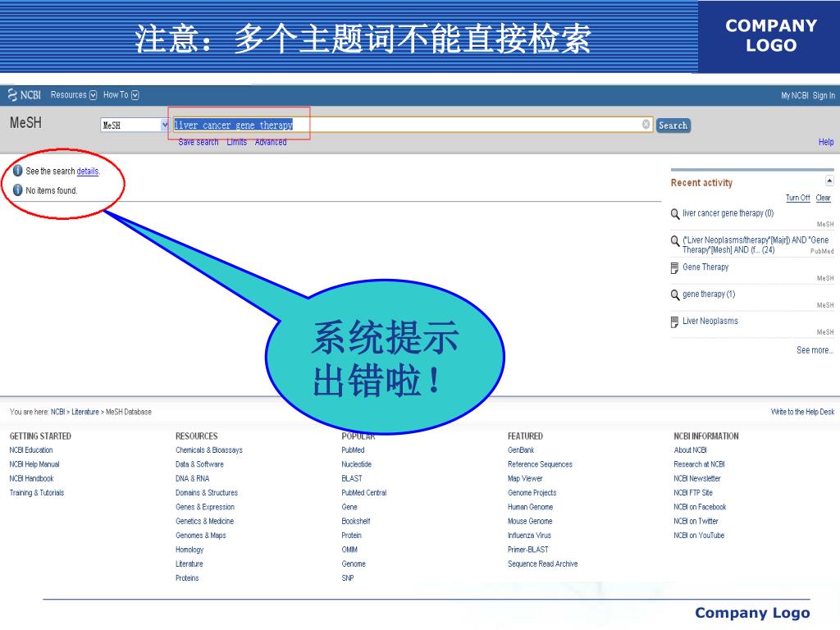Viewport: 840px width, 630px height.
Task: Open Chemicals & Bioassays link
Action: 209,450
